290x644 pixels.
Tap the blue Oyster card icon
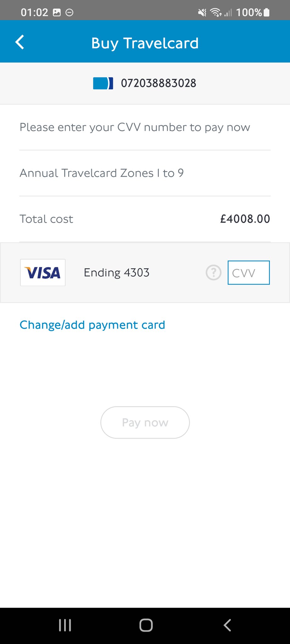pyautogui.click(x=103, y=83)
